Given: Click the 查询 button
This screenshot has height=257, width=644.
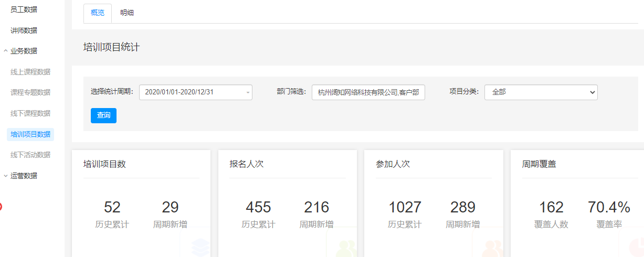Looking at the screenshot, I should (103, 115).
